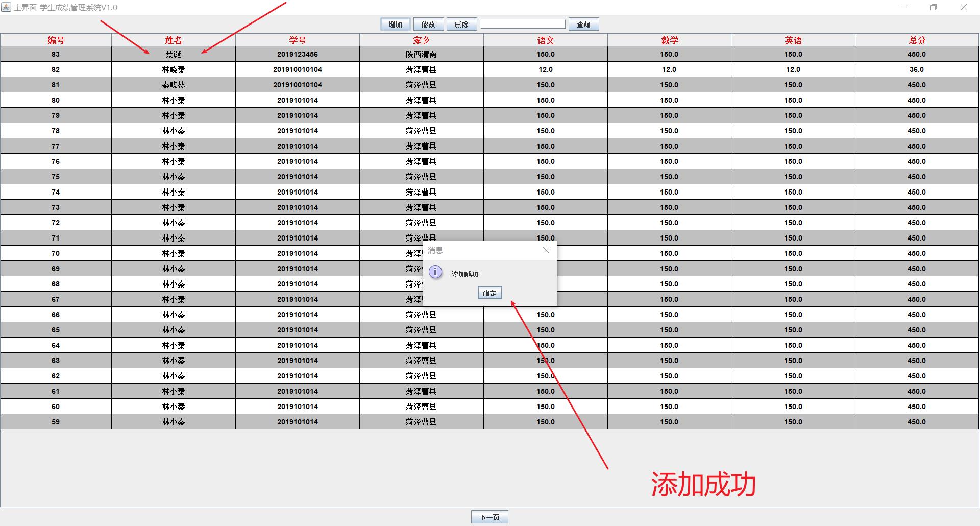Image resolution: width=980 pixels, height=526 pixels.
Task: Close the 消息 dialog with X
Action: (546, 250)
